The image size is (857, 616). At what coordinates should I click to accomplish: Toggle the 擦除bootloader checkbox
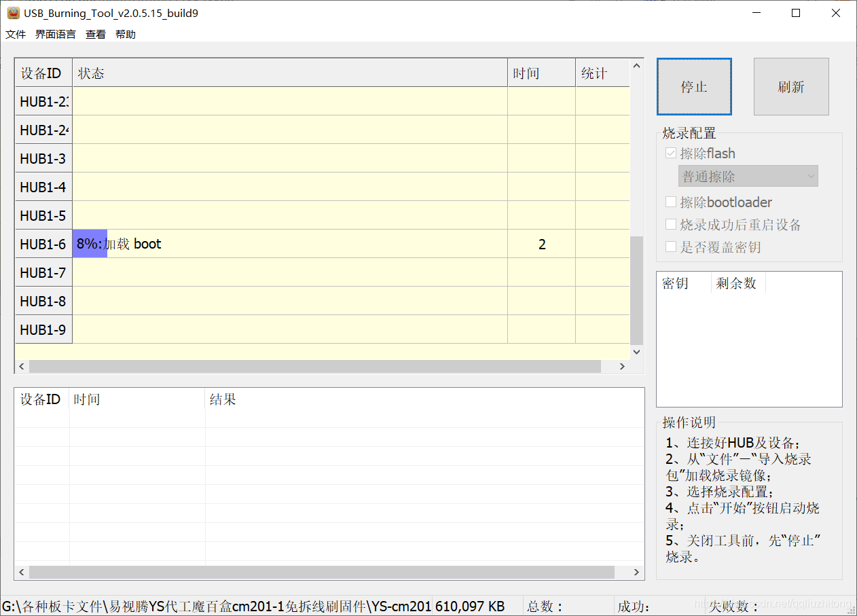tap(671, 202)
